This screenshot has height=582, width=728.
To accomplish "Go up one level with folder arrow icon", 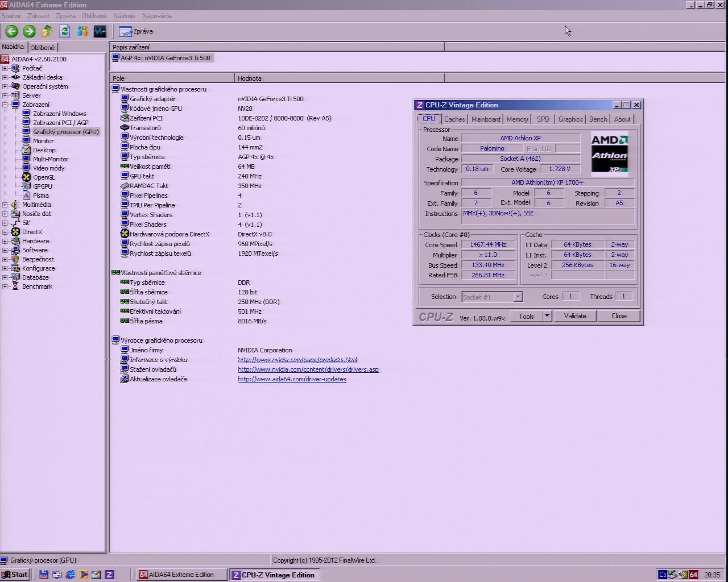I will pyautogui.click(x=47, y=31).
